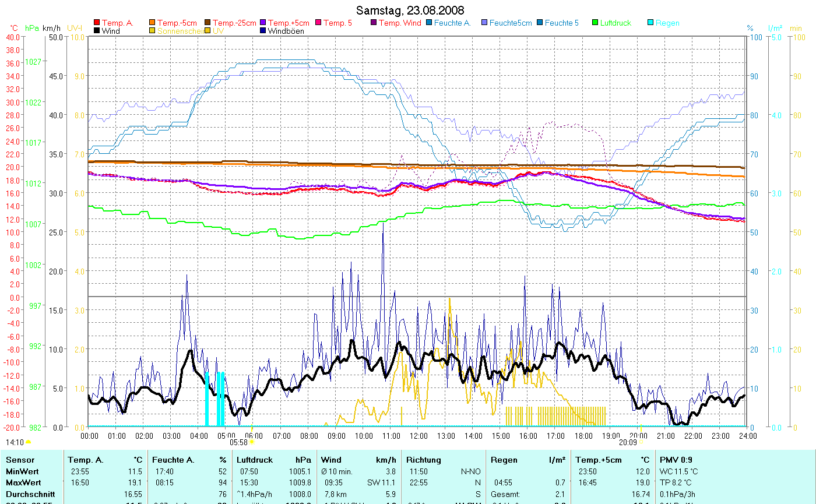Screen dimensions: 816x504
Task: Click the orange Temp.-5cm legend square
Action: pos(153,23)
